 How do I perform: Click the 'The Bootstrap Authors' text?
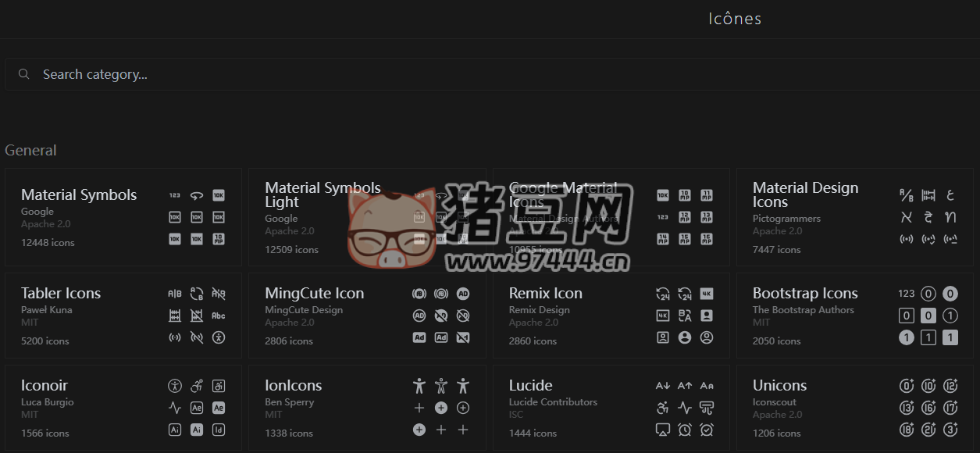804,310
